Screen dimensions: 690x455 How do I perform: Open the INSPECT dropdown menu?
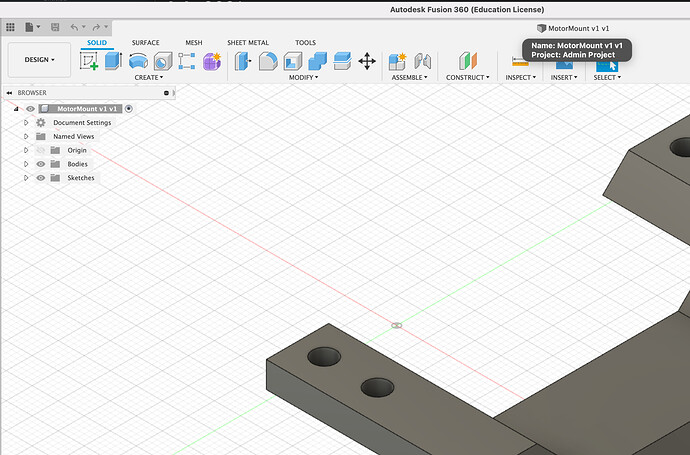[521, 77]
